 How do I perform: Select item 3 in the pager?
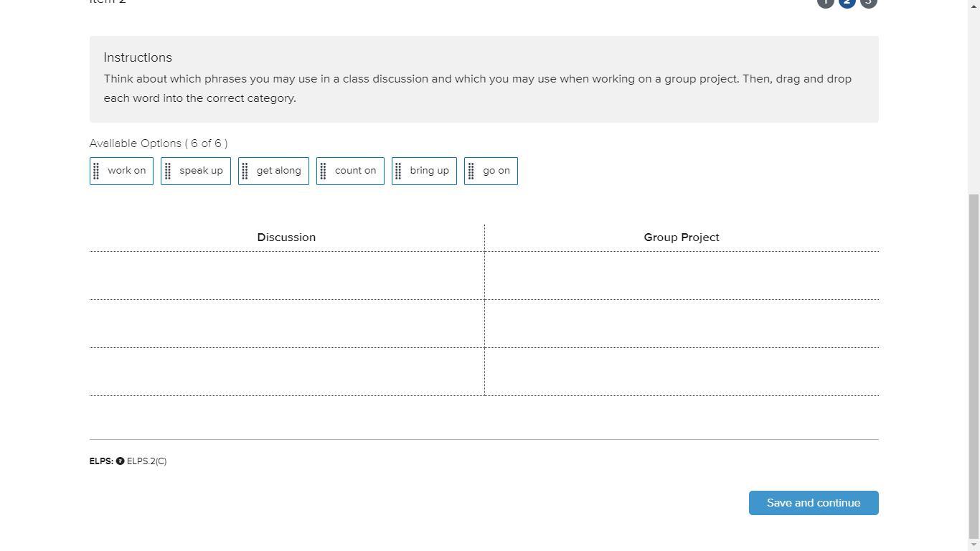click(868, 2)
